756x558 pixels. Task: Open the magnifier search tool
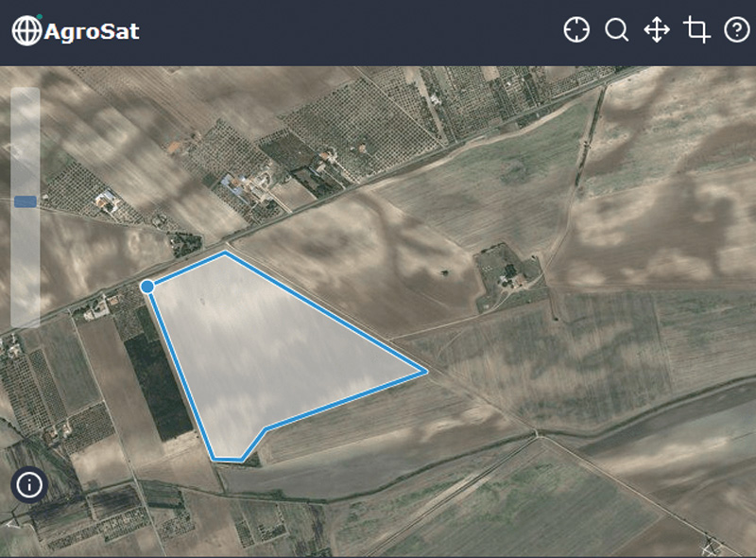pyautogui.click(x=617, y=30)
